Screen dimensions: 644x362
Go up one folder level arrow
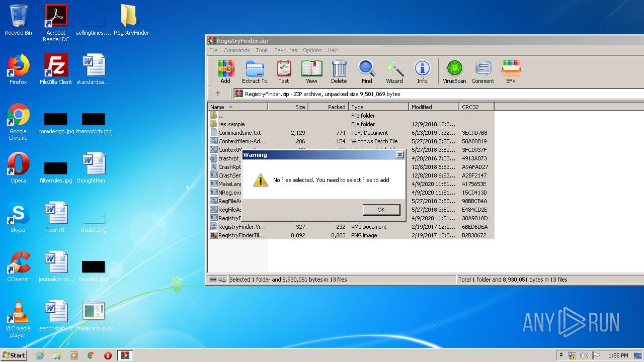pos(218,94)
